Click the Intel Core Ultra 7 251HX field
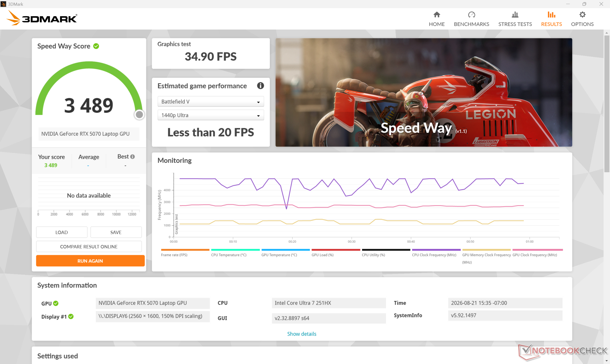610x364 pixels. coord(329,303)
